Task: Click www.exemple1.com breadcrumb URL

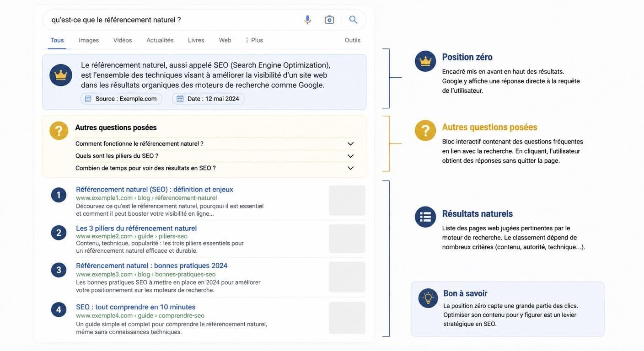Action: pyautogui.click(x=146, y=198)
